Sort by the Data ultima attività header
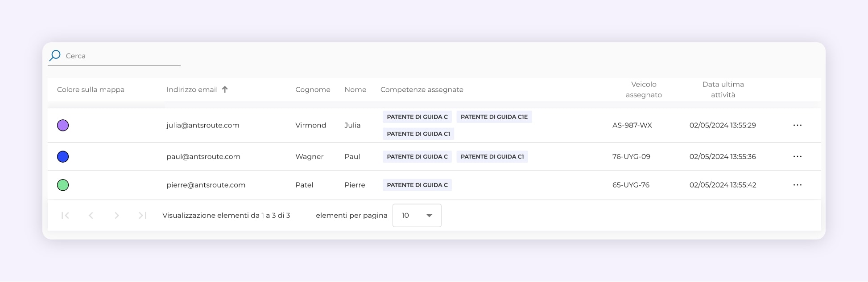This screenshot has width=868, height=282. pos(723,90)
